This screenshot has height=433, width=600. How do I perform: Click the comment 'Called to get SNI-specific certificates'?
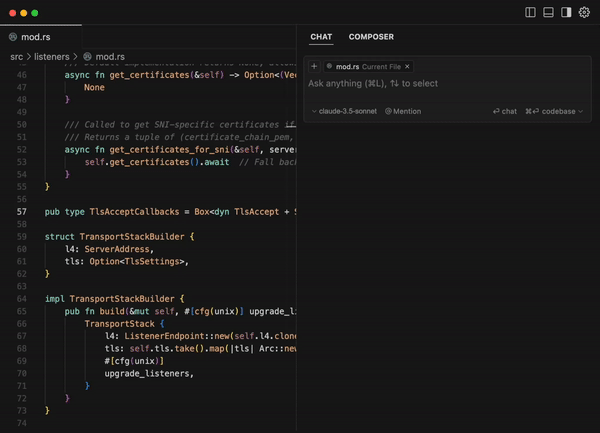[x=182, y=125]
